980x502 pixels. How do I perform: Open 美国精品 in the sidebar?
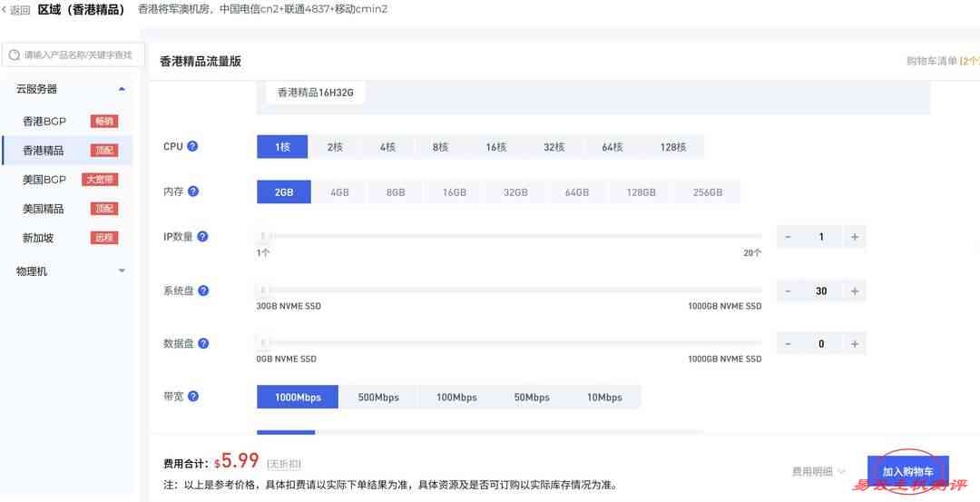pos(44,209)
